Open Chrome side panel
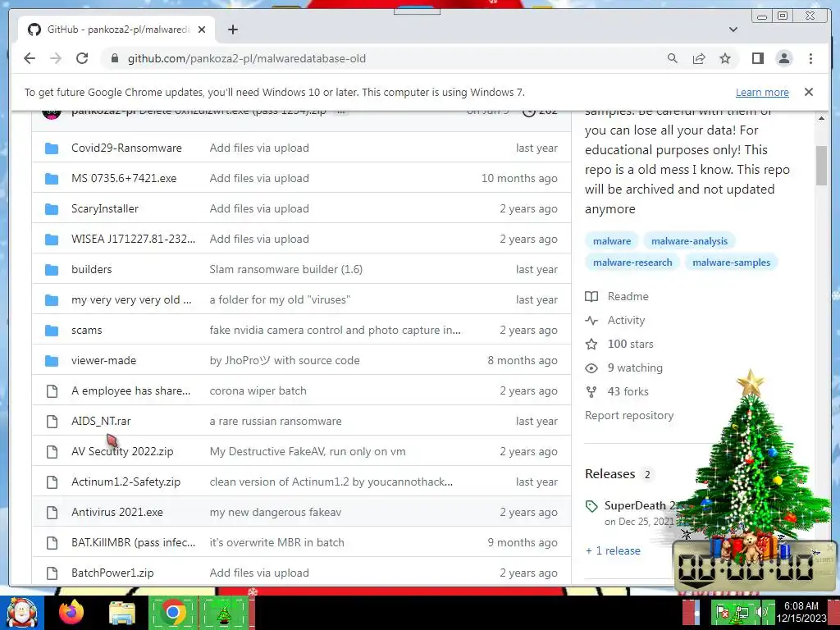This screenshot has height=630, width=840. [757, 58]
